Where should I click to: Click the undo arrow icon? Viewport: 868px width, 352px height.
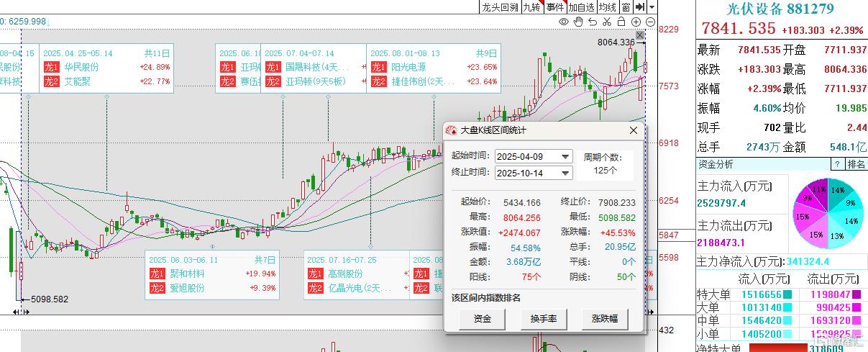coord(593,22)
